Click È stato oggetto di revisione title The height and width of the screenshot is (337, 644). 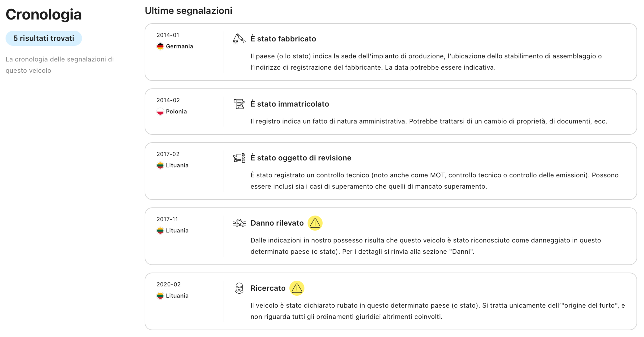301,158
